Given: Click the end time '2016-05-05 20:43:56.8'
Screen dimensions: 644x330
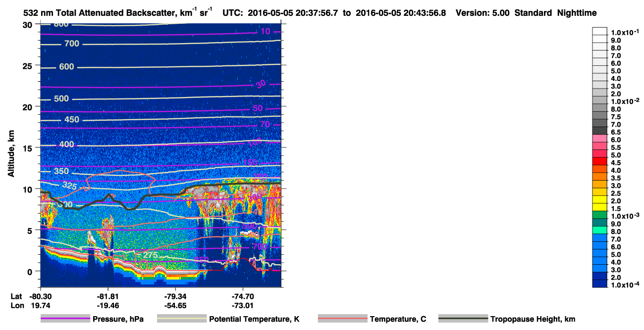Looking at the screenshot, I should click(401, 13).
